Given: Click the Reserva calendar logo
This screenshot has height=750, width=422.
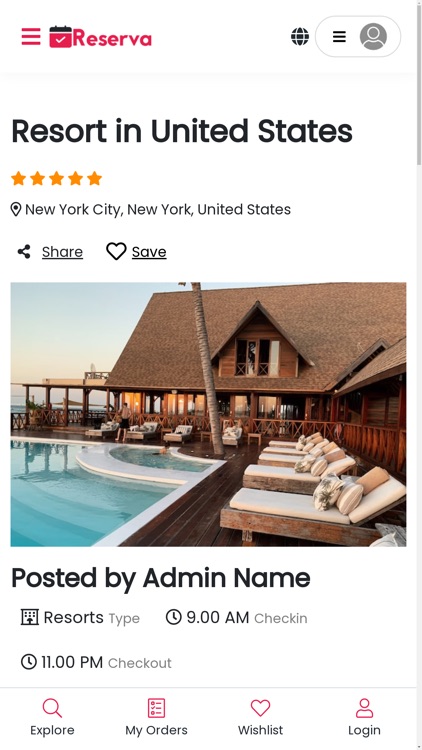Looking at the screenshot, I should click(x=100, y=37).
